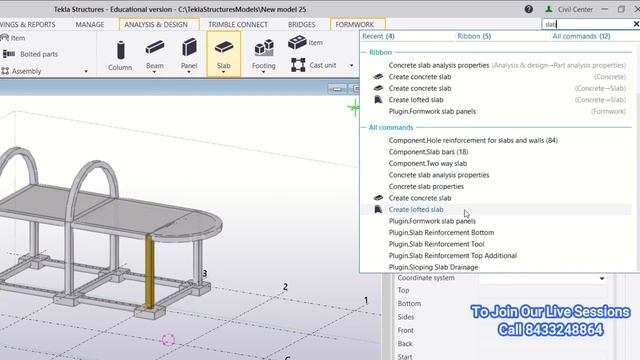Select Component.Two way slab
640x360 pixels.
point(497,163)
